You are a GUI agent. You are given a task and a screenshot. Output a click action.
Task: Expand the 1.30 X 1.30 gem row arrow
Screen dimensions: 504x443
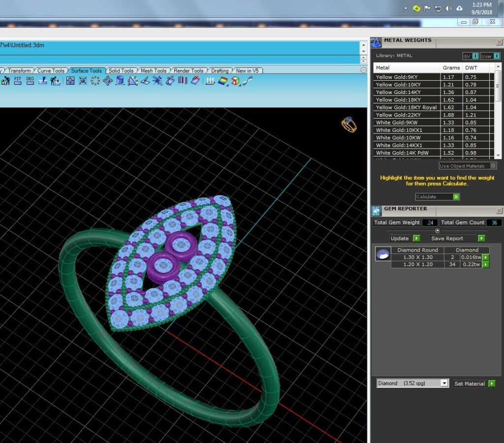point(486,257)
